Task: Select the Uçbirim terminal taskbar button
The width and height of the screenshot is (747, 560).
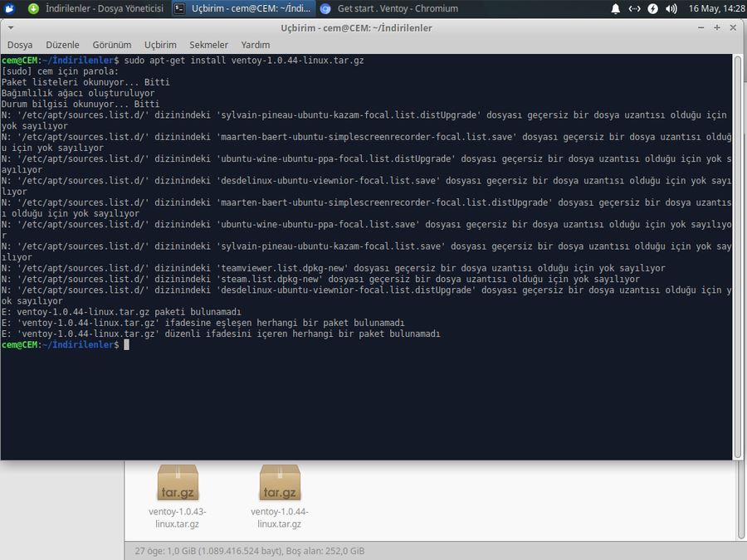Action: pyautogui.click(x=243, y=8)
